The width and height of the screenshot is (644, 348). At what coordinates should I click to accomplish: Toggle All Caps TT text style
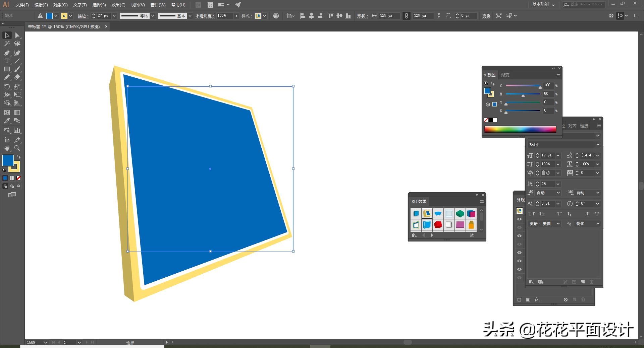(x=532, y=214)
